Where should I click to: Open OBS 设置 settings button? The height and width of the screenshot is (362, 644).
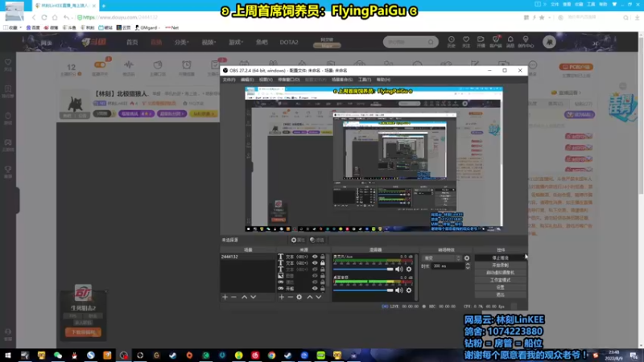click(500, 287)
